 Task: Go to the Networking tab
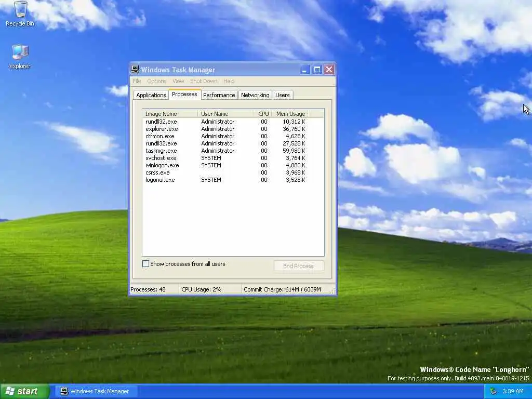(255, 95)
